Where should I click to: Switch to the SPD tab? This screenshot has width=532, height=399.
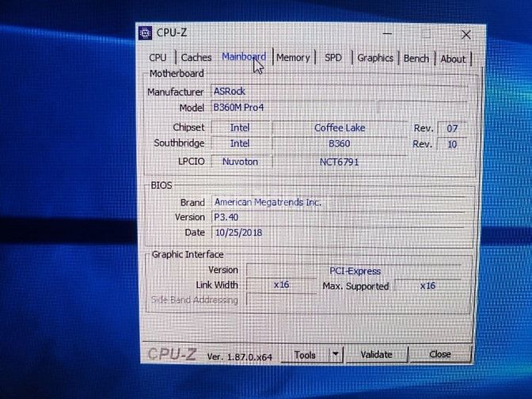(333, 58)
